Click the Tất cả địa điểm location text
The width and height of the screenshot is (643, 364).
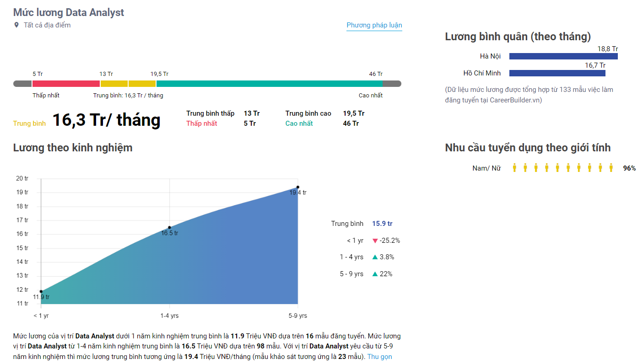(x=47, y=25)
